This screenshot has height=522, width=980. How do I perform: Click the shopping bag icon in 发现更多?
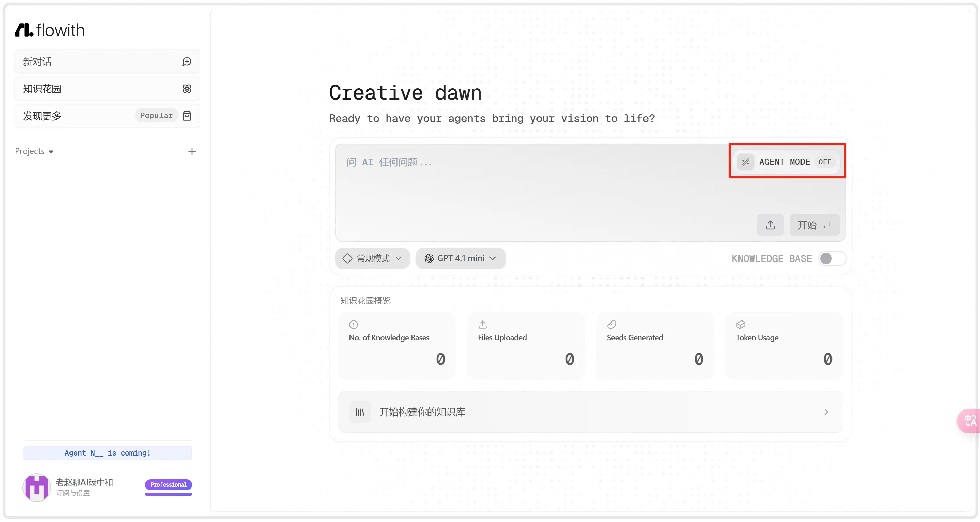tap(187, 116)
